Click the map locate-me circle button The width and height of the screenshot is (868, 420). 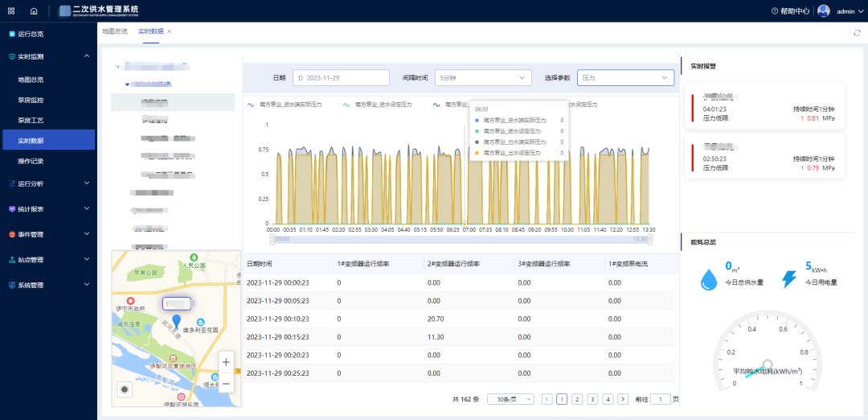pos(125,389)
